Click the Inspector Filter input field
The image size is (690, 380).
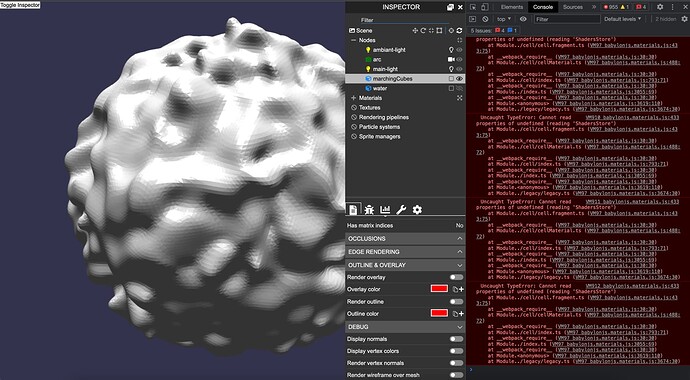tap(404, 20)
